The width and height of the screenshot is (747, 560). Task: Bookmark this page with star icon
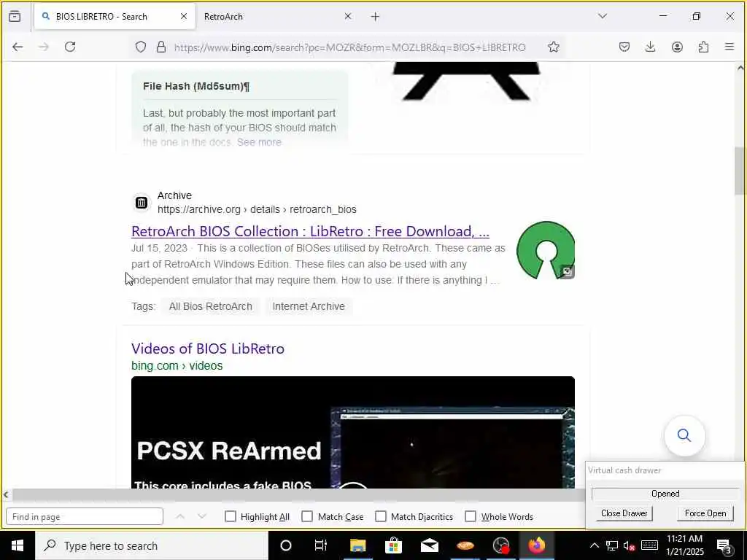(x=553, y=47)
